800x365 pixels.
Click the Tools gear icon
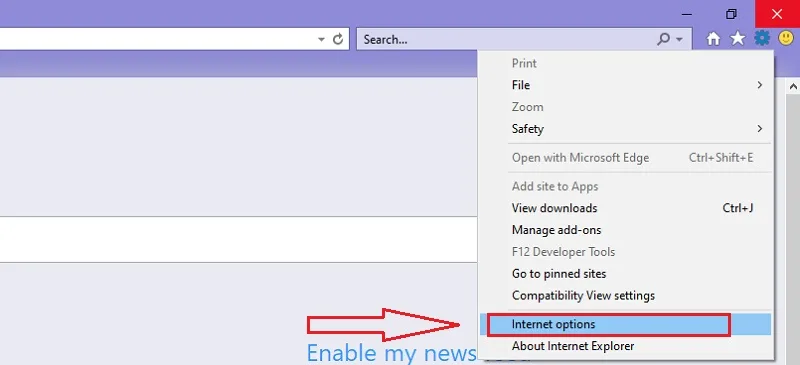click(762, 38)
